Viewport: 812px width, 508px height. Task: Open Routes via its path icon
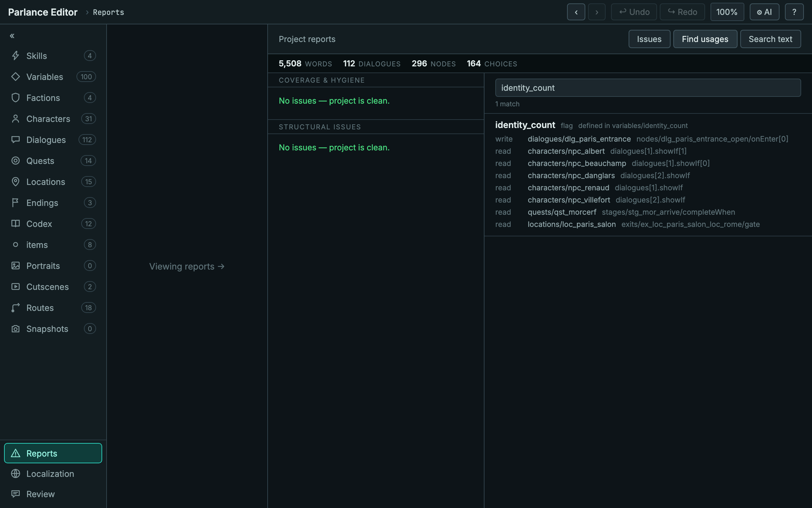tap(16, 308)
